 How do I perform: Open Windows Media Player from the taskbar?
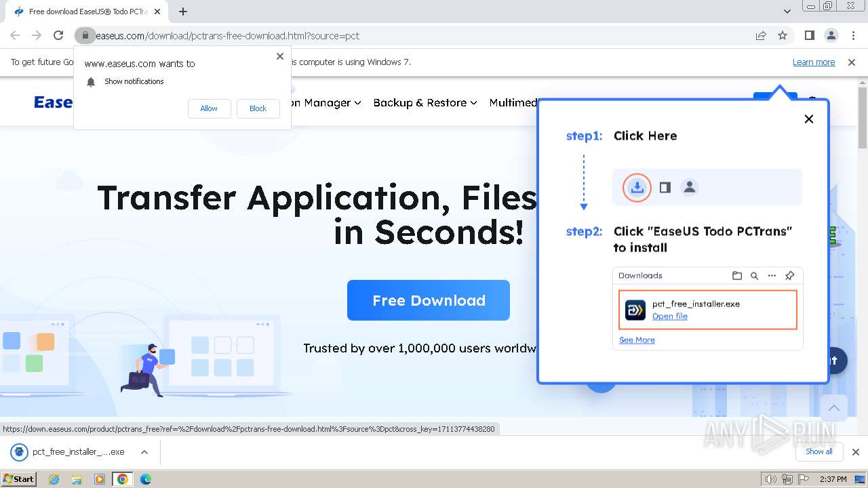coord(100,479)
